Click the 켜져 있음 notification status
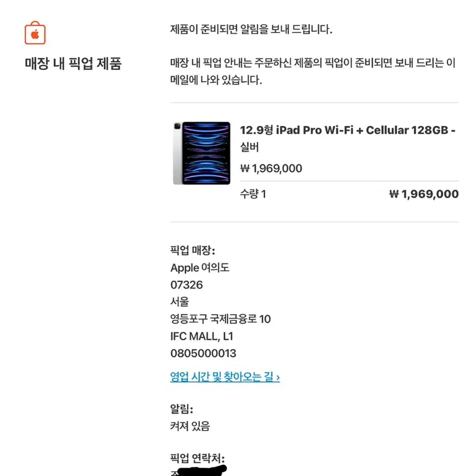 pyautogui.click(x=190, y=426)
